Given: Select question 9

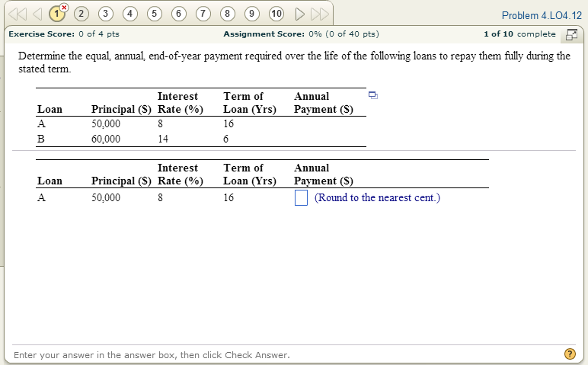Looking at the screenshot, I should 251,14.
